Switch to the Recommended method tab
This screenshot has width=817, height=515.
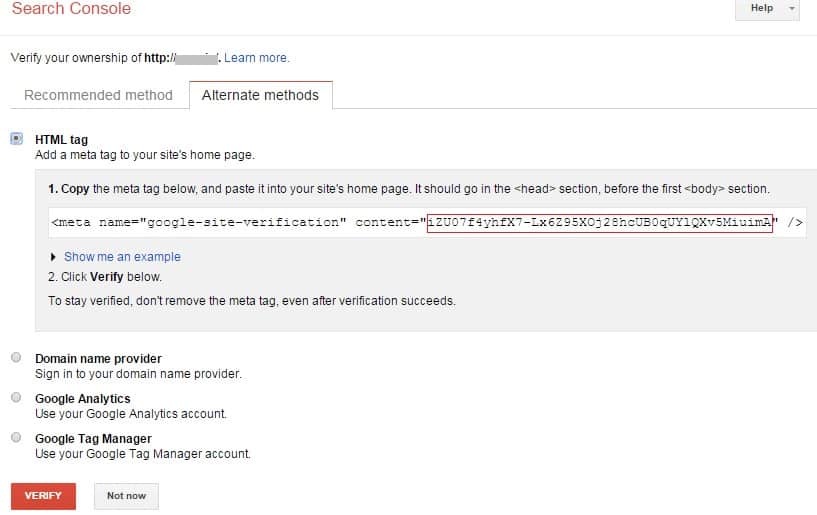point(98,95)
